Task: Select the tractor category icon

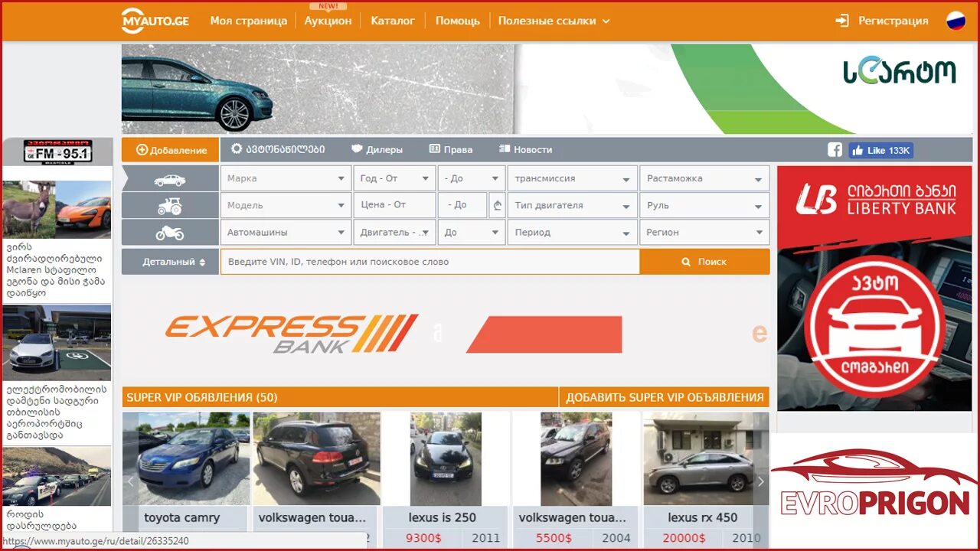Action: click(x=169, y=205)
